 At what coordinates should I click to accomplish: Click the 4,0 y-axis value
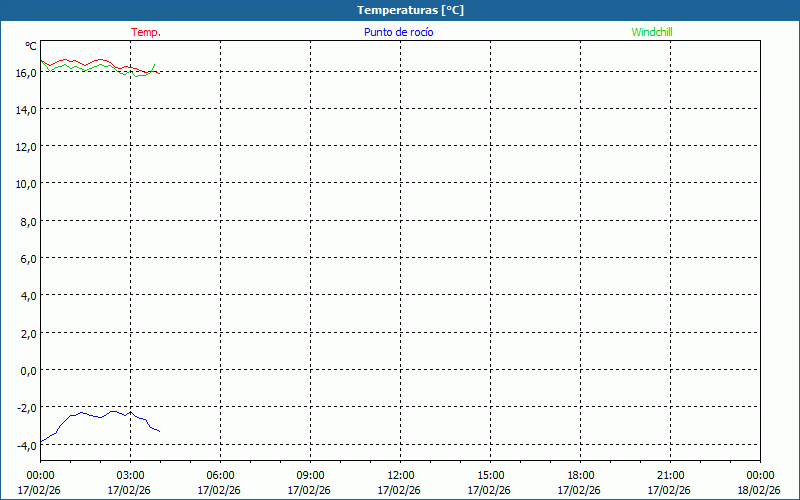pyautogui.click(x=28, y=296)
